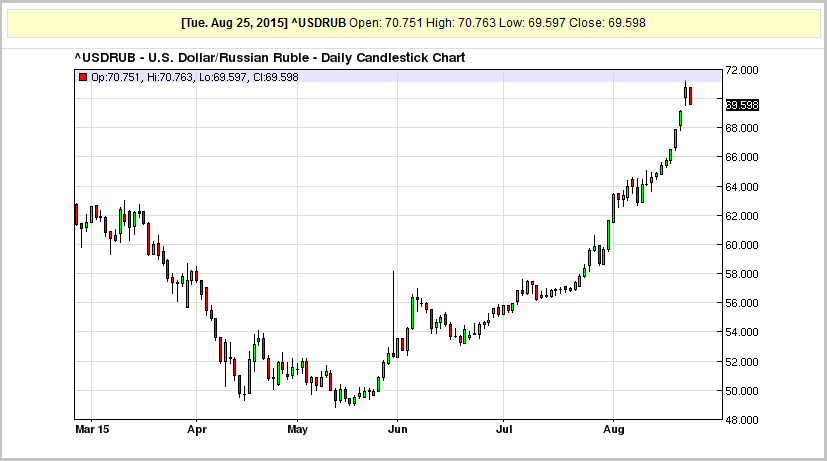Image resolution: width=827 pixels, height=461 pixels.
Task: Click the 66.000 price axis label
Action: click(x=742, y=157)
